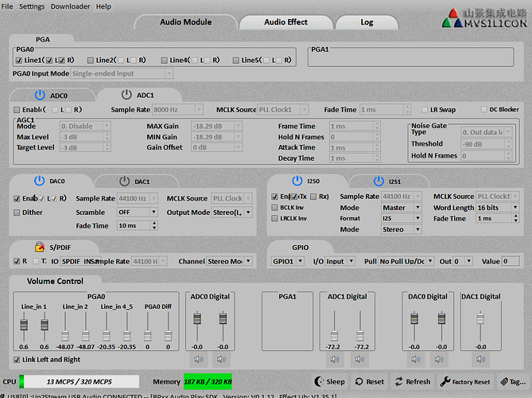Mute ADC0 Digital right channel speaker
This screenshot has width=532, height=398.
(x=221, y=359)
